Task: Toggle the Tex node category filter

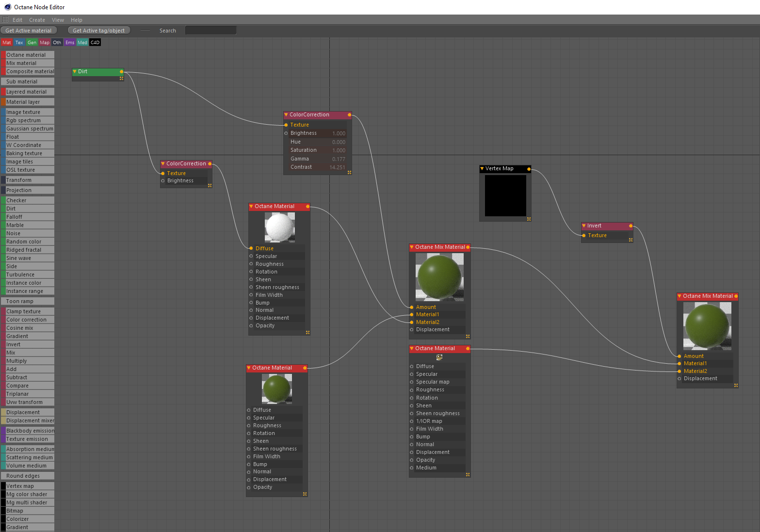Action: tap(19, 43)
